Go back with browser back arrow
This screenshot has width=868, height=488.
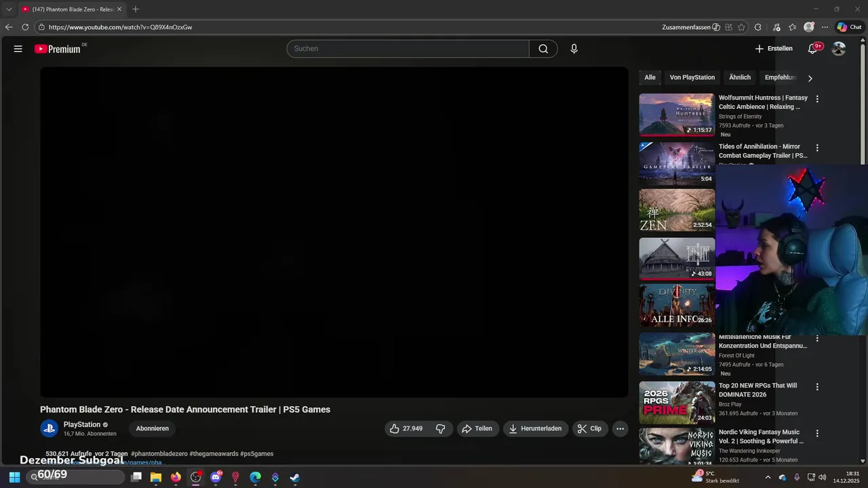(9, 27)
